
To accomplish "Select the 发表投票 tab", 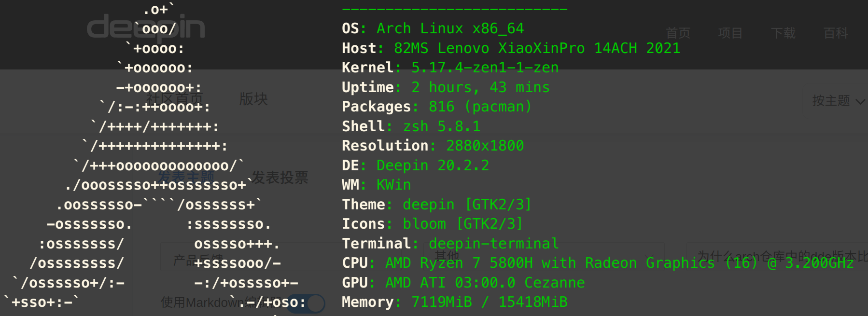I will [x=280, y=178].
